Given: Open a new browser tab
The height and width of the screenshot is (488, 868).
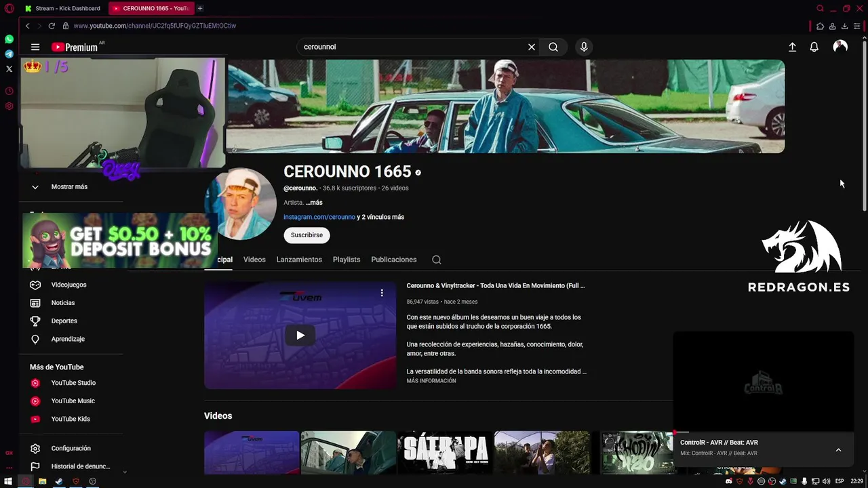Looking at the screenshot, I should 200,8.
